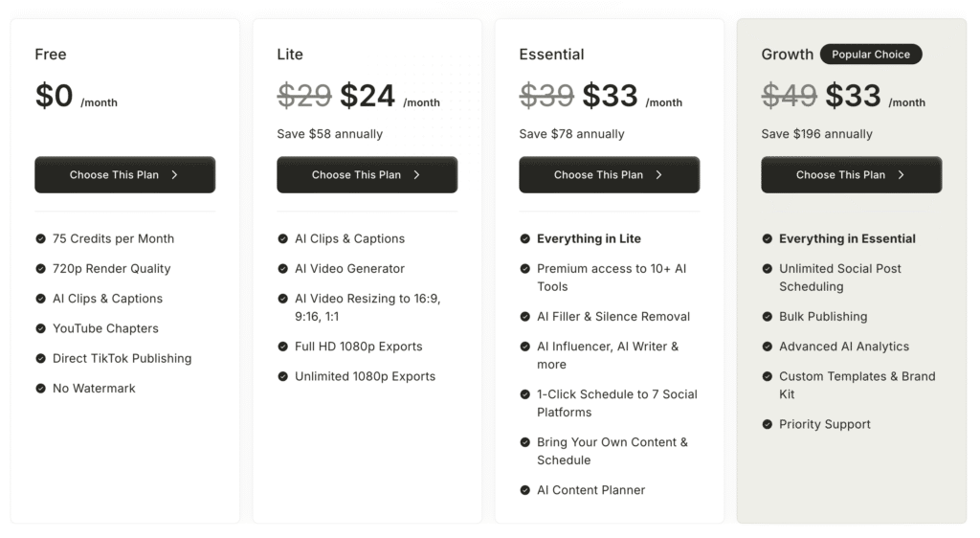Click checkmark icon beside Priority Support

767,424
